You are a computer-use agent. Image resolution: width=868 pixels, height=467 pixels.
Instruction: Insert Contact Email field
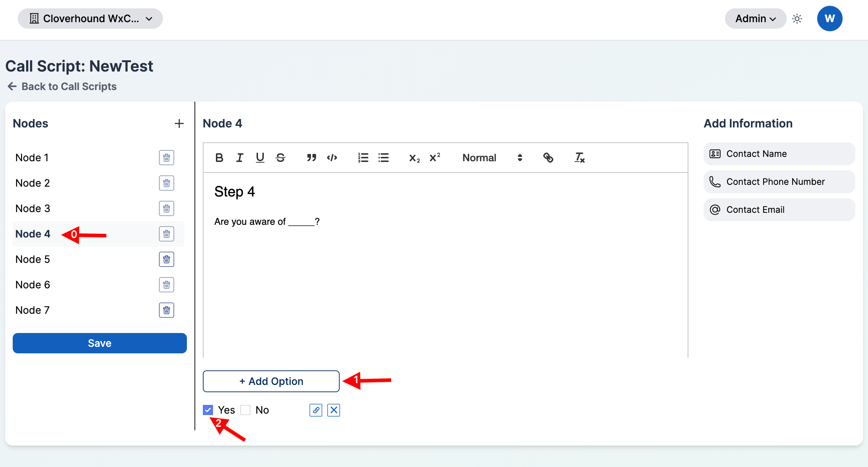[779, 210]
